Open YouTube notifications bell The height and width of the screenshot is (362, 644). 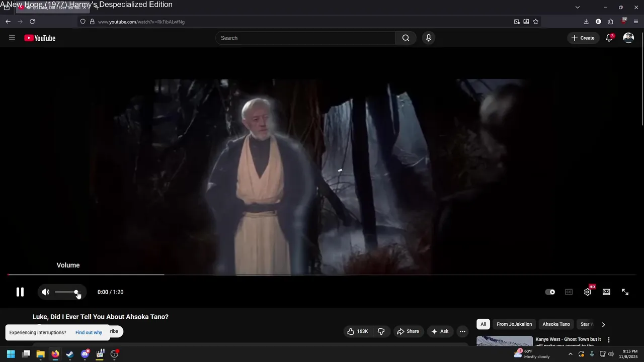click(x=609, y=38)
